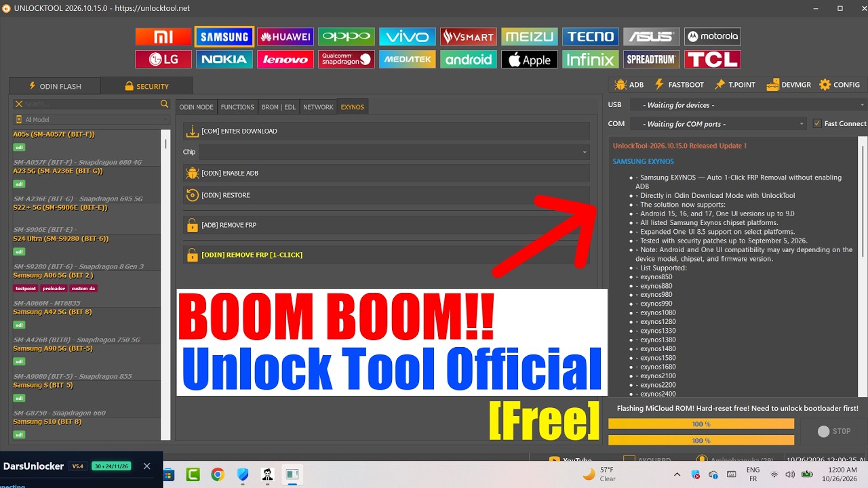Click [COM] ENTER DOWNLOAD button
This screenshot has width=868, height=488.
click(387, 131)
